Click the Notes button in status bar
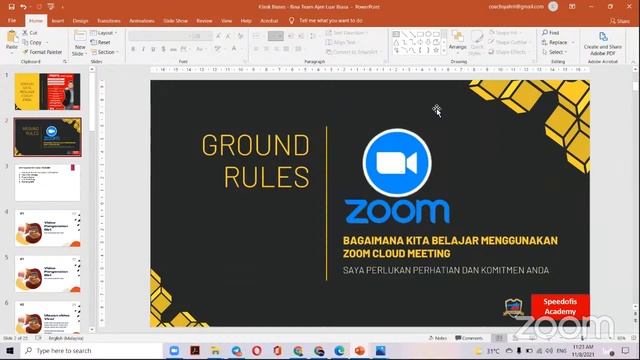 tap(438, 338)
